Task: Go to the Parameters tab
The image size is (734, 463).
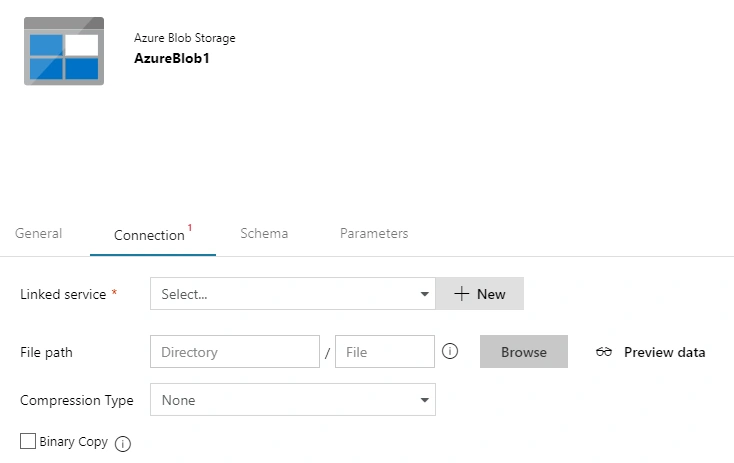Action: pyautogui.click(x=374, y=233)
